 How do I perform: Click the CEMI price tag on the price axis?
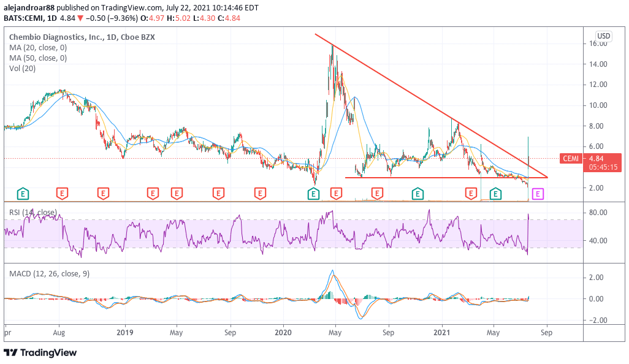pyautogui.click(x=571, y=159)
